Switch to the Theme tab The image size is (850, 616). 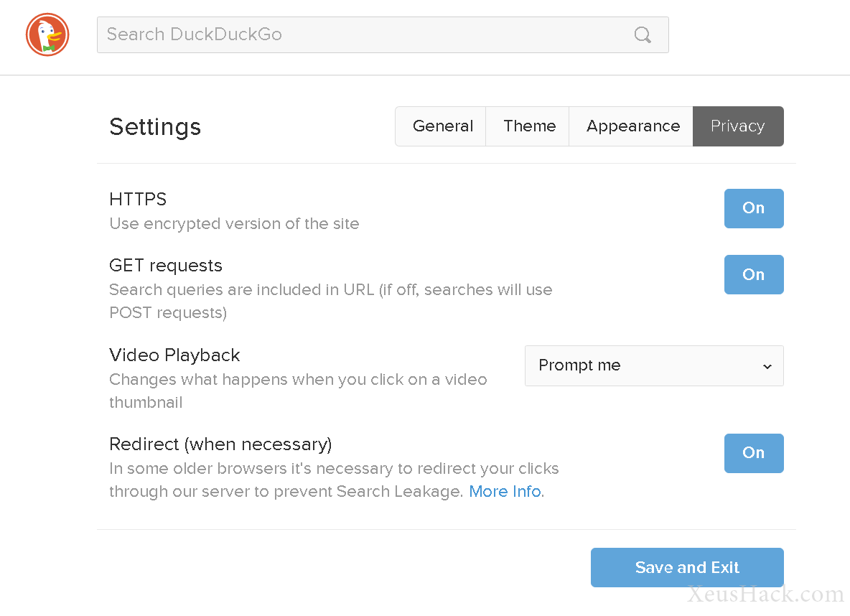529,126
